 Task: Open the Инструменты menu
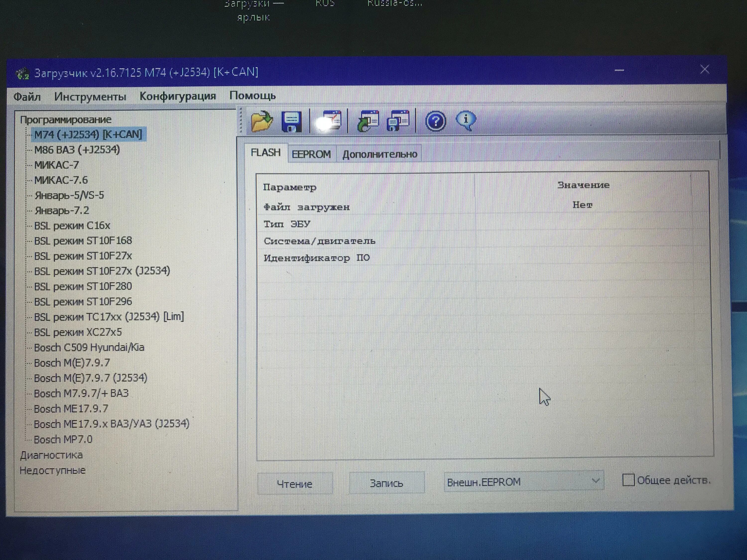(90, 97)
